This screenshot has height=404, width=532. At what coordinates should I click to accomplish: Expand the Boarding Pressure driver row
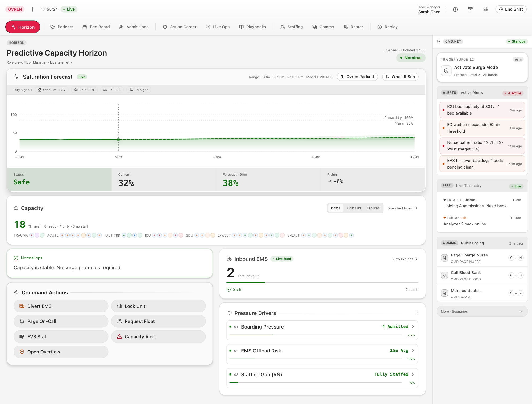pyautogui.click(x=322, y=330)
